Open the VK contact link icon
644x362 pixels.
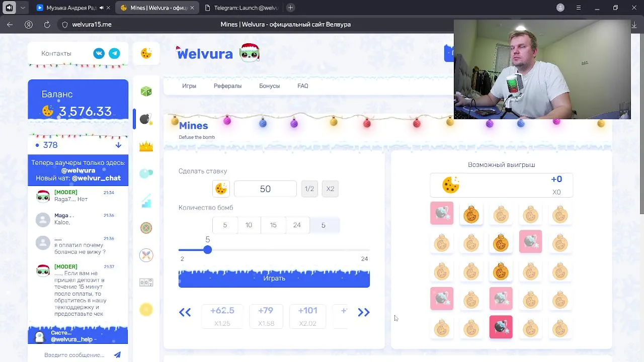[x=99, y=53]
